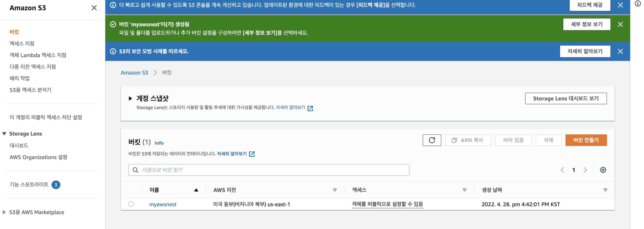Open 액세스 지점 in sidebar

tap(22, 44)
